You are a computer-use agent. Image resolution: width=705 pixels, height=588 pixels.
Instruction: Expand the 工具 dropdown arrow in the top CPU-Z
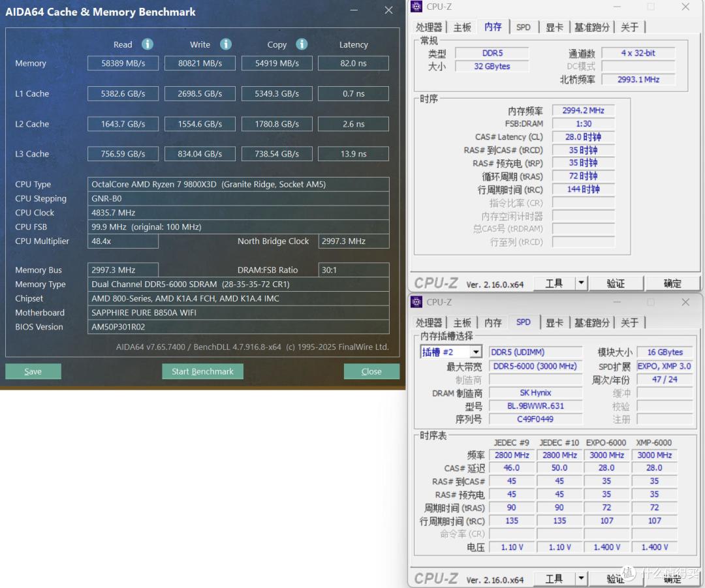[x=581, y=283]
